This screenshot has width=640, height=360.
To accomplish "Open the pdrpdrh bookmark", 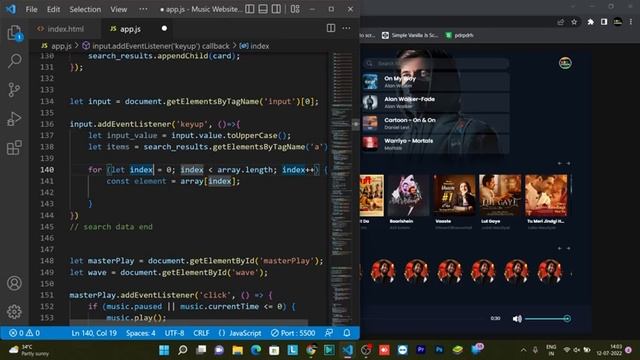I will coord(460,36).
